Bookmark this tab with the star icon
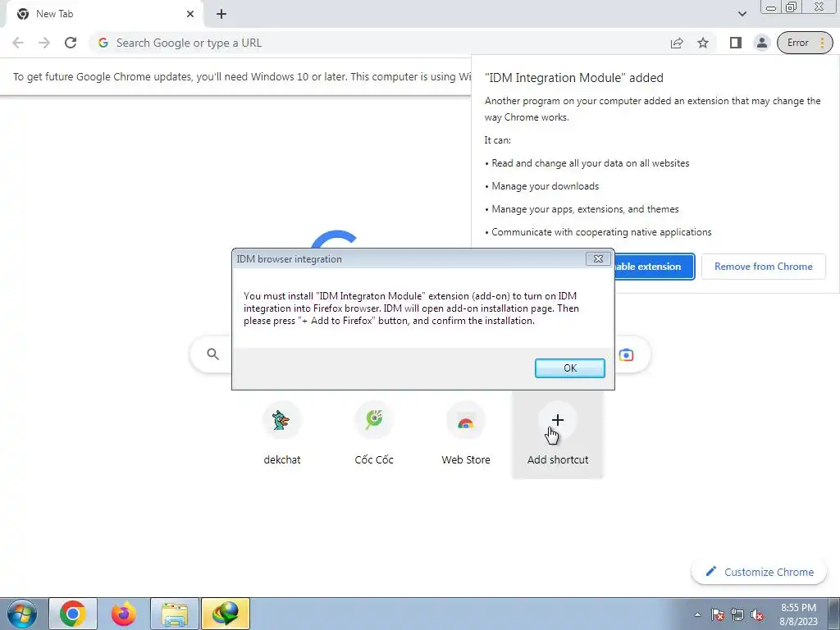 click(x=703, y=43)
